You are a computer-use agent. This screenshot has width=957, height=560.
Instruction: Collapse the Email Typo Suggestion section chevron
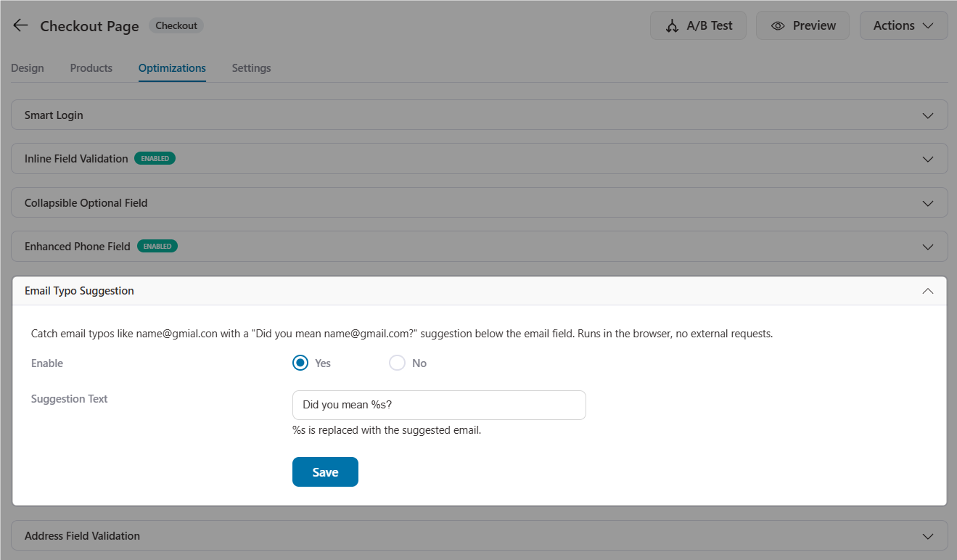(x=927, y=291)
